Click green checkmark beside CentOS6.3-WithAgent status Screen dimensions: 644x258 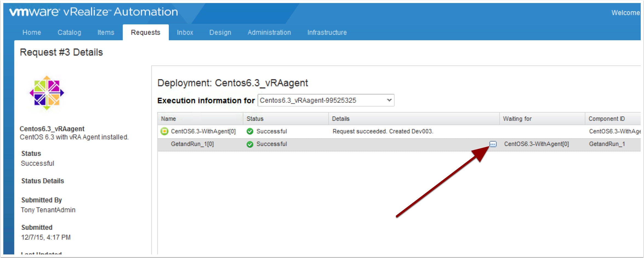250,131
